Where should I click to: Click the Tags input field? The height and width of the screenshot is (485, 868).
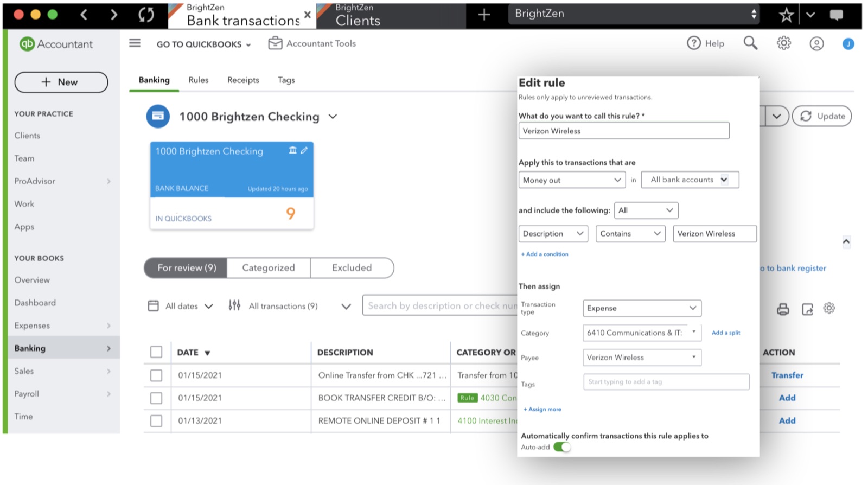pos(666,382)
